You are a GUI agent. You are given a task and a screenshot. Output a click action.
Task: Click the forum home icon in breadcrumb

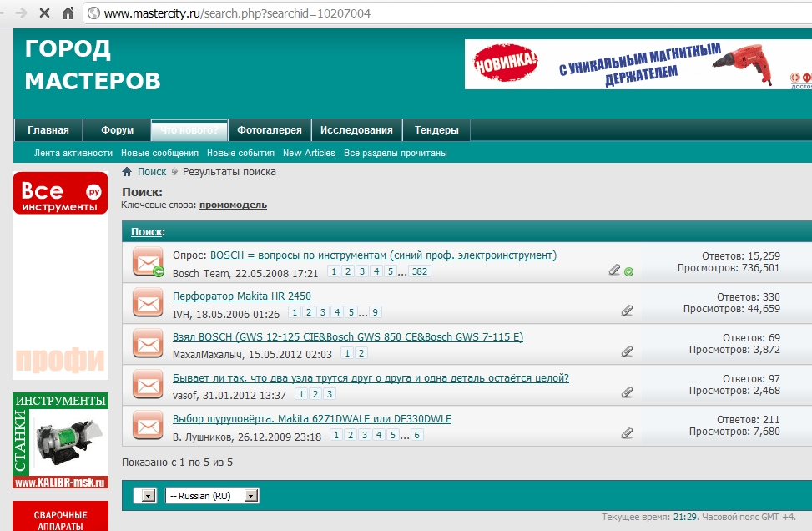click(x=127, y=171)
